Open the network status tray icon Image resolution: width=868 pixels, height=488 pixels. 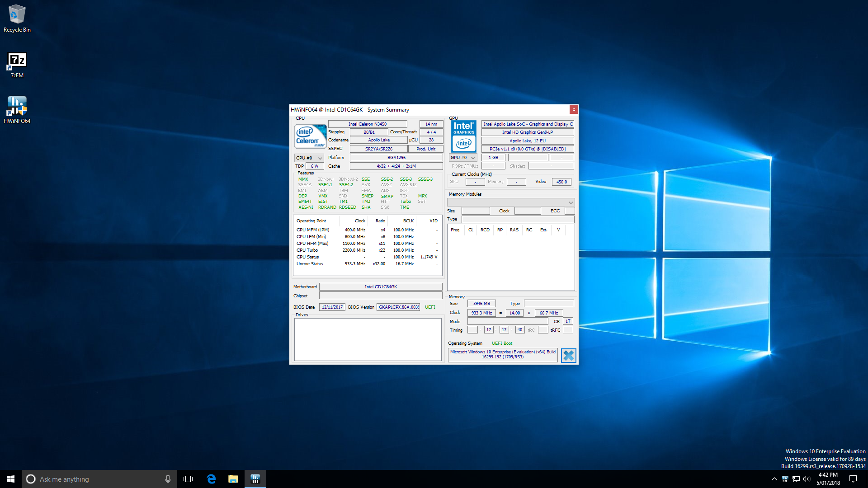coord(796,479)
